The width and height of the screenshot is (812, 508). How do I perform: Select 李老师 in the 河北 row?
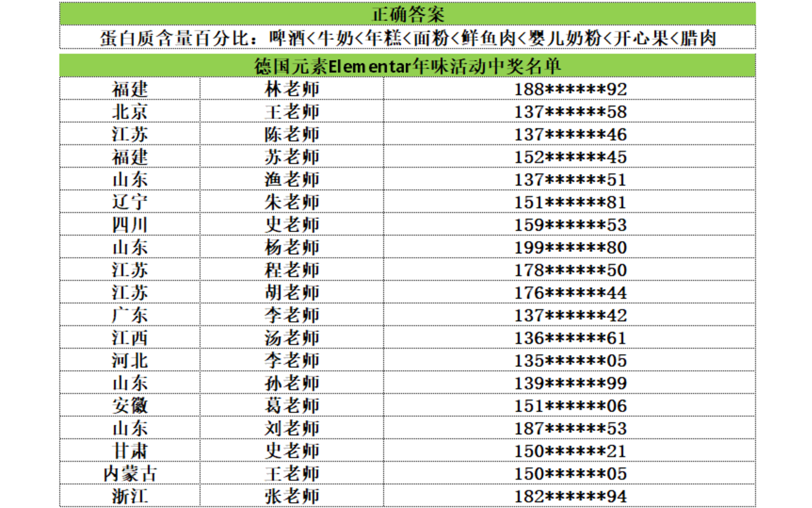pos(292,360)
